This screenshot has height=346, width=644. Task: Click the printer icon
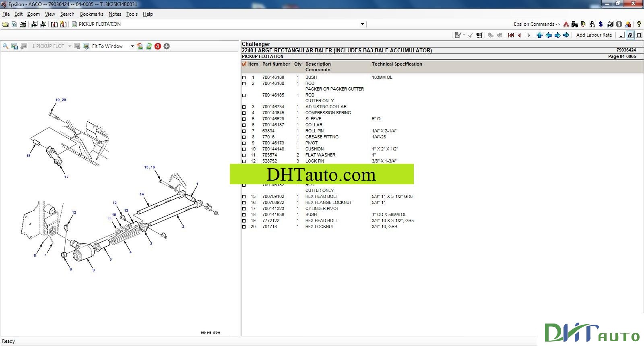23,24
